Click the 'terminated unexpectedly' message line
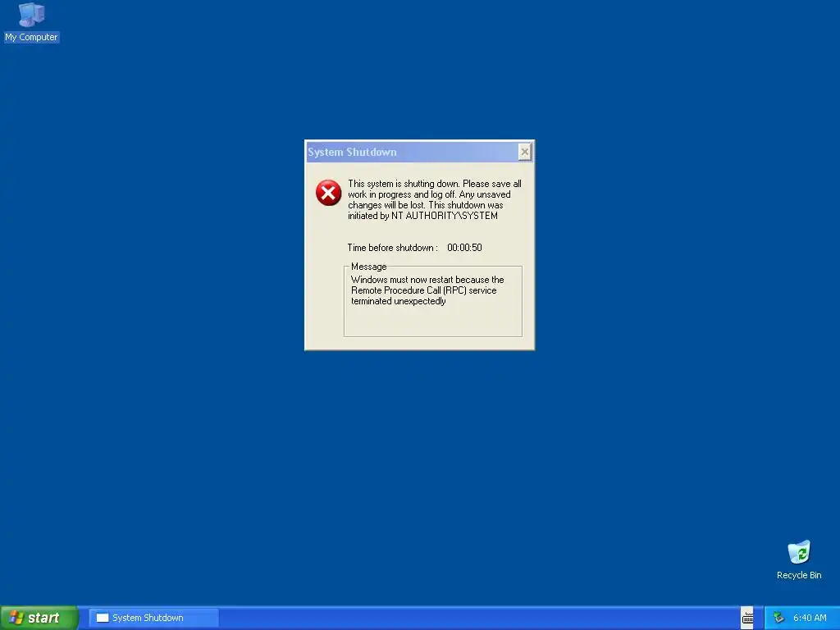840x630 pixels. click(x=399, y=301)
